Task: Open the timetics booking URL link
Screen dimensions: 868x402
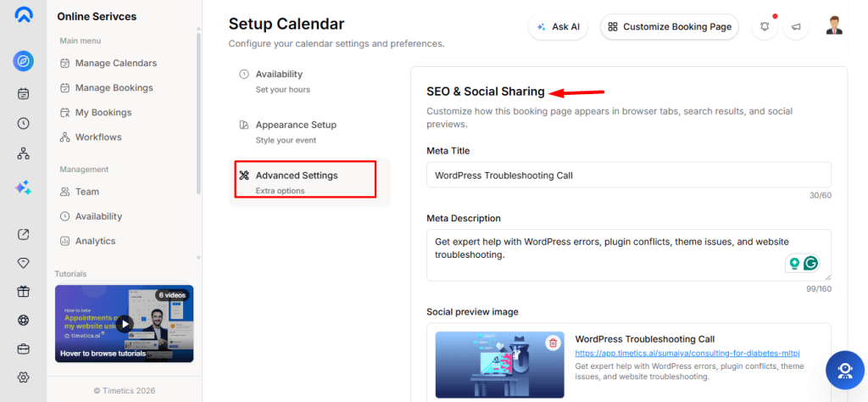Action: pyautogui.click(x=688, y=353)
